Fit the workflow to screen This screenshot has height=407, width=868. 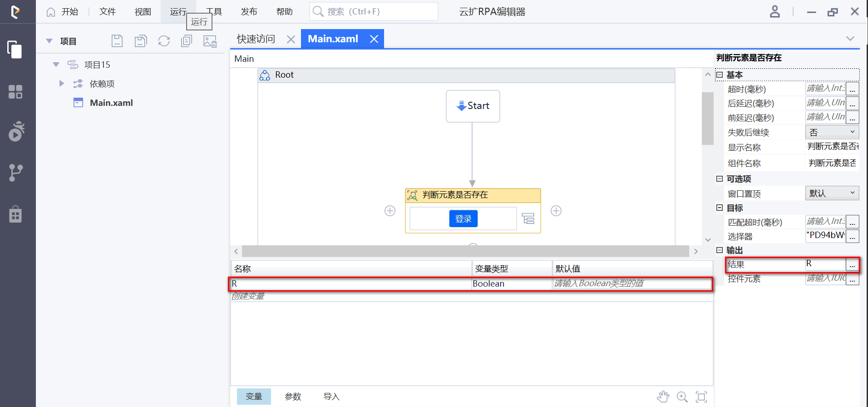[701, 397]
